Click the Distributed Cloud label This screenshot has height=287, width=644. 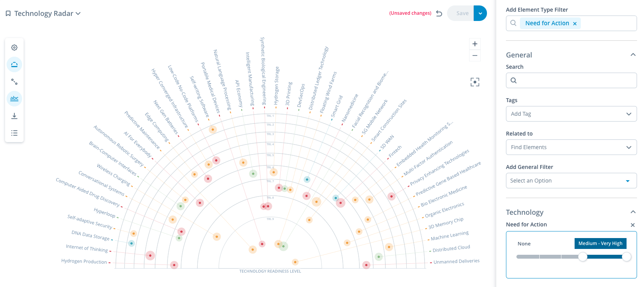coord(451,249)
